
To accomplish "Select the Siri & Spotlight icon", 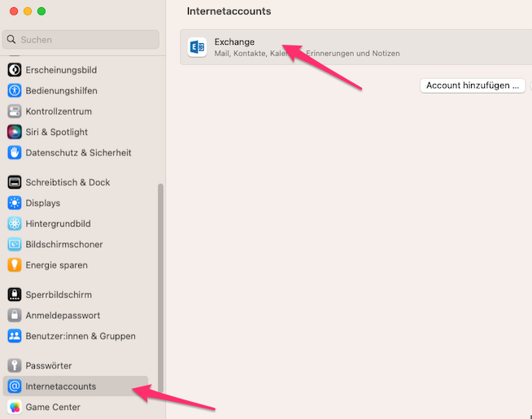I will coord(14,132).
